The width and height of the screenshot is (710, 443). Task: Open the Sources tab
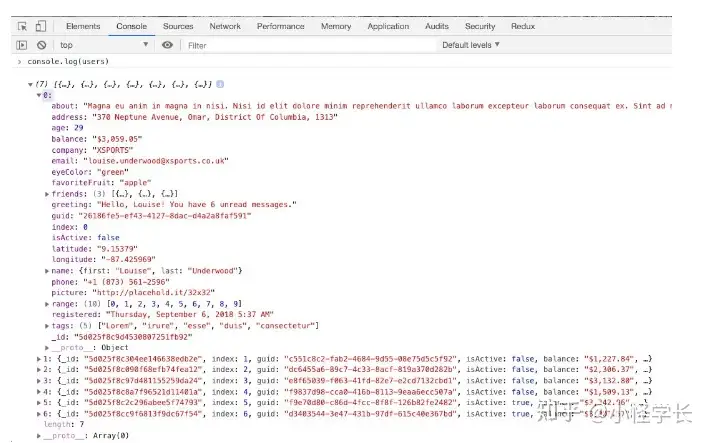178,26
